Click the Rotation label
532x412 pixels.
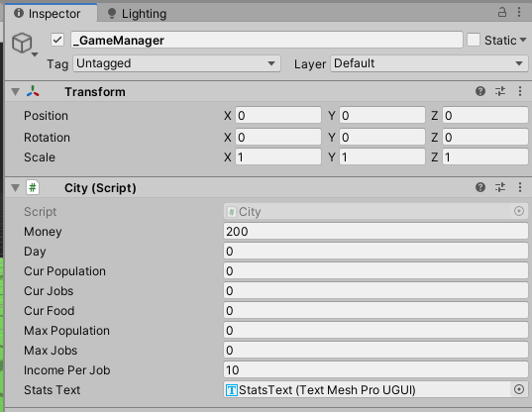click(x=47, y=138)
